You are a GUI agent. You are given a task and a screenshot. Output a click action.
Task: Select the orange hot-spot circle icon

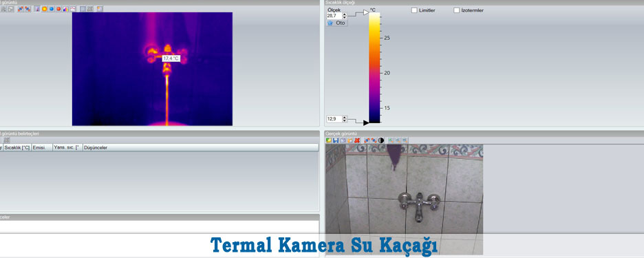click(44, 9)
